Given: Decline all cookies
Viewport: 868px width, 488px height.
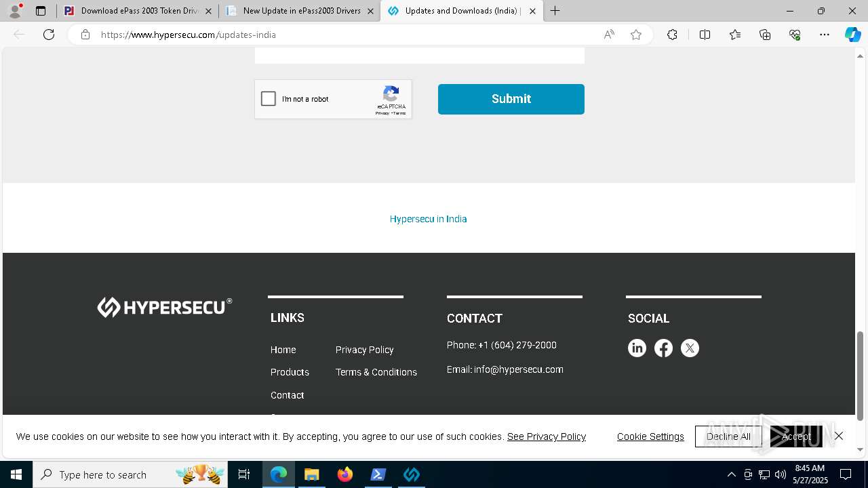Looking at the screenshot, I should (728, 436).
